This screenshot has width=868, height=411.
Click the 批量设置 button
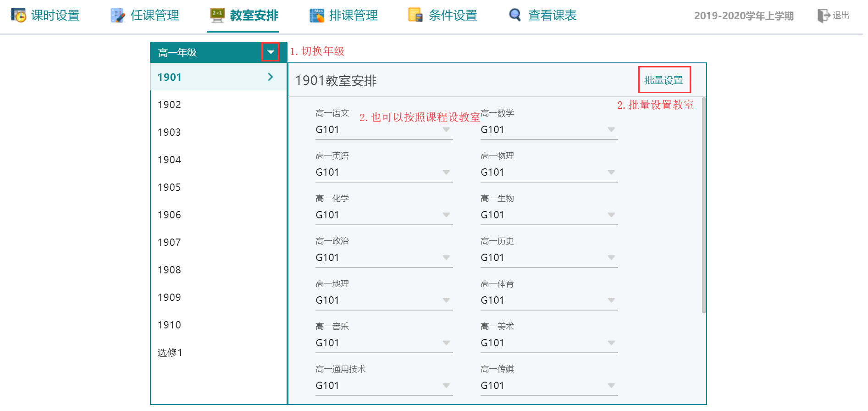coord(663,80)
